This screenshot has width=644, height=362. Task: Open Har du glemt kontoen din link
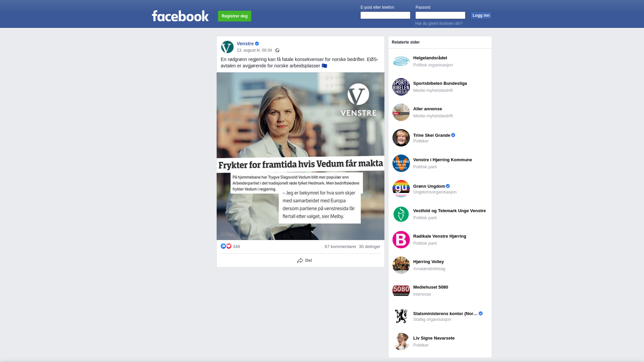click(x=439, y=23)
